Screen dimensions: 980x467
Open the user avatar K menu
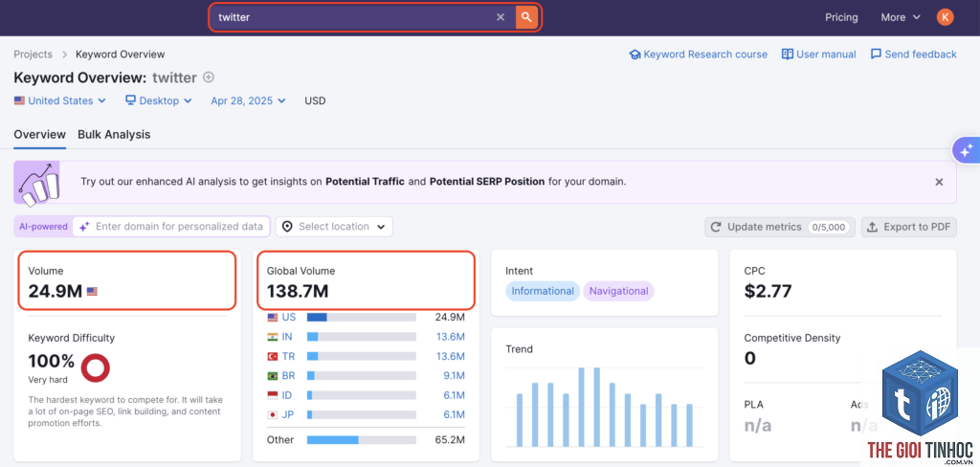[x=945, y=17]
